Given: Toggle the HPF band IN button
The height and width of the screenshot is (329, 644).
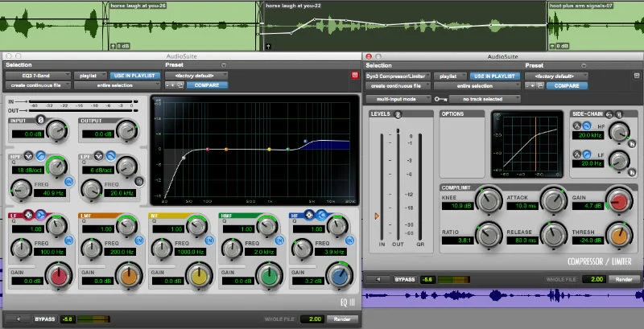Looking at the screenshot, I should tap(68, 181).
